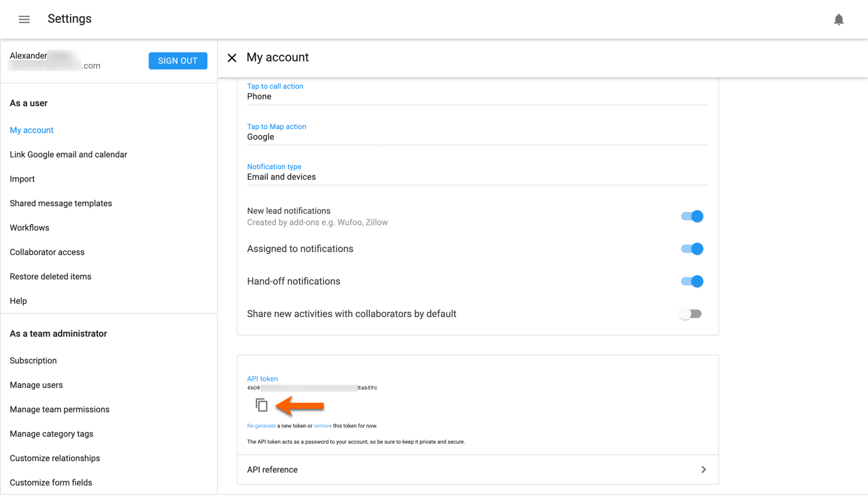Change the Tap to Map action

point(477,137)
